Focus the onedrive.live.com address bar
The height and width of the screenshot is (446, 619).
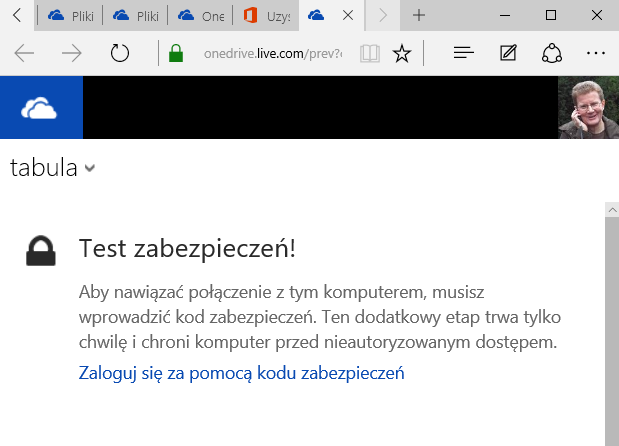[x=270, y=53]
